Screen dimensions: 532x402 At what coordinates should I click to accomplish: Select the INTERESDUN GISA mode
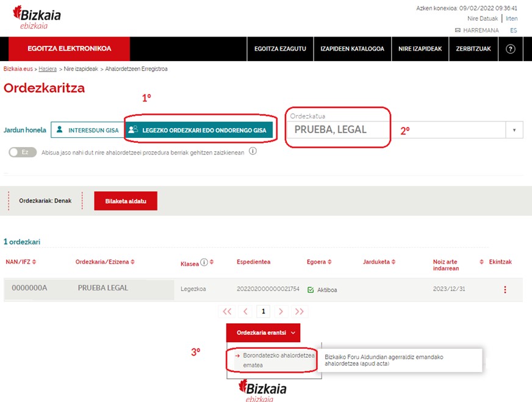click(87, 130)
